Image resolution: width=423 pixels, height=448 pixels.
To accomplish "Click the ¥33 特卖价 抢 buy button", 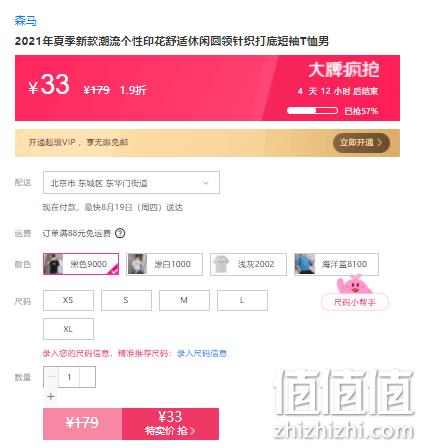I will pos(170,424).
